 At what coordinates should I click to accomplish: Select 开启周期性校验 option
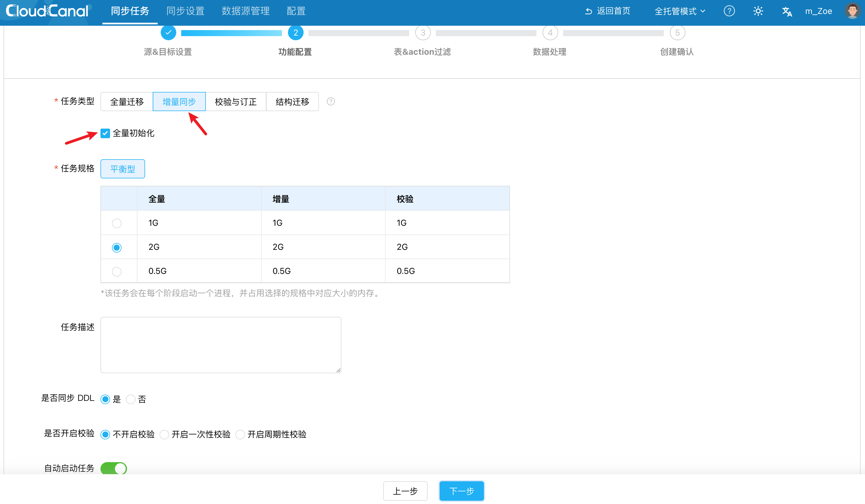(240, 434)
